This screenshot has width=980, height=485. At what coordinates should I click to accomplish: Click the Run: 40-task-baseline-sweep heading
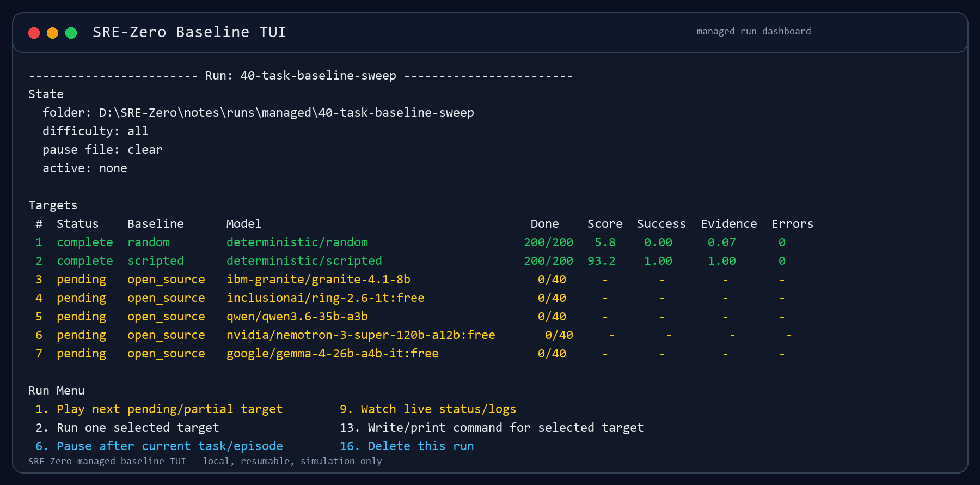pos(301,76)
